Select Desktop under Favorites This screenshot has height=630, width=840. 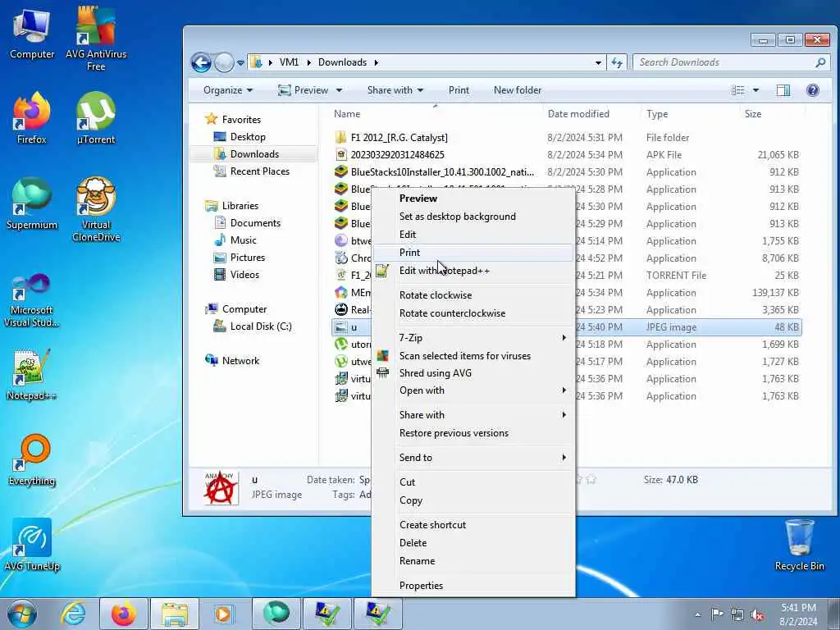248,137
